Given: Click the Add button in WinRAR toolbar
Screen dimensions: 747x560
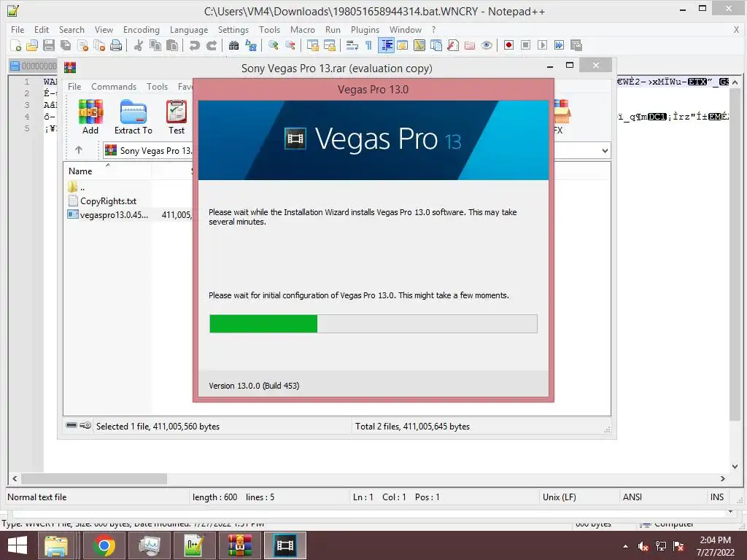Looking at the screenshot, I should click(x=90, y=117).
